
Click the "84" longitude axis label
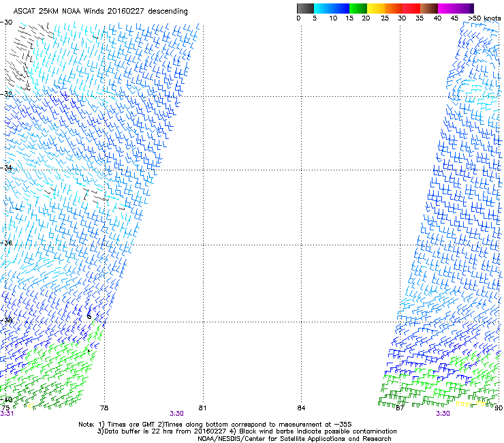tap(301, 408)
